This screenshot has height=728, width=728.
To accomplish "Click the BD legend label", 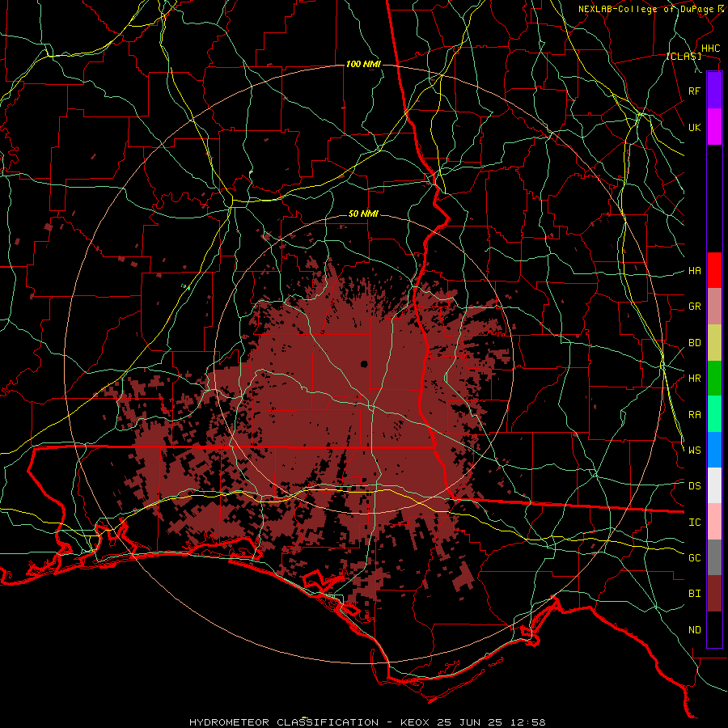I will [x=694, y=343].
